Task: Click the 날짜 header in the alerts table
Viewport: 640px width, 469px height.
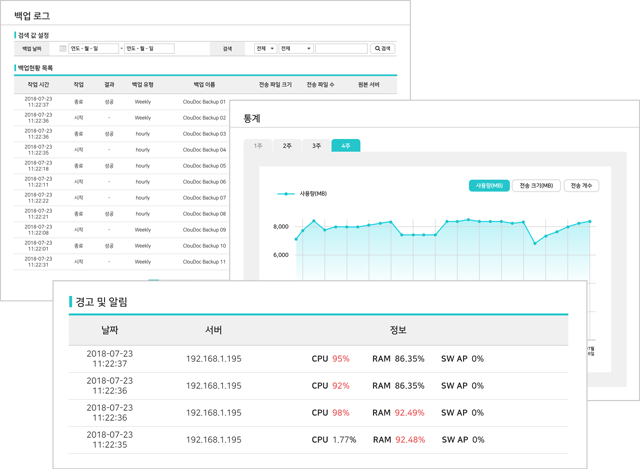Action: point(109,330)
